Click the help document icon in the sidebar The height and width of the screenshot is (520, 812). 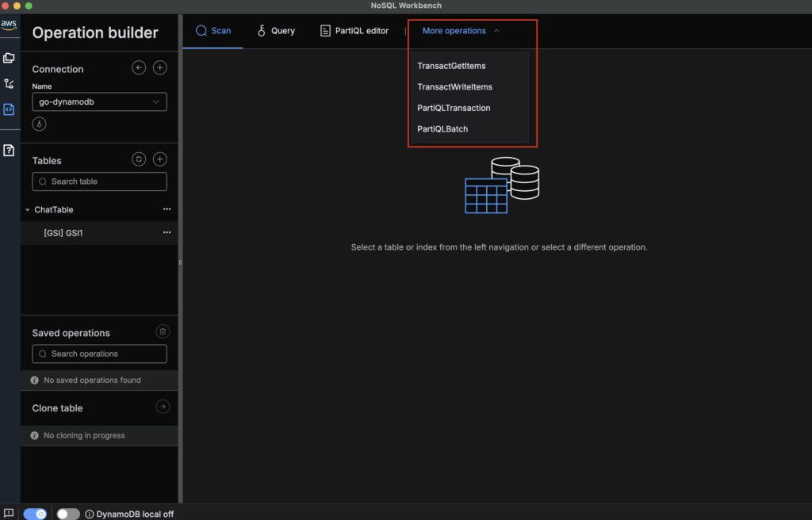click(9, 150)
